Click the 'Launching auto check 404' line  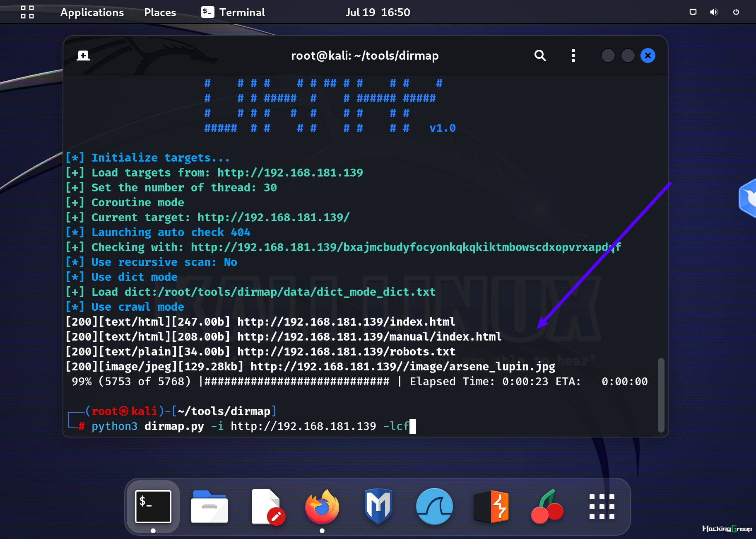[158, 232]
